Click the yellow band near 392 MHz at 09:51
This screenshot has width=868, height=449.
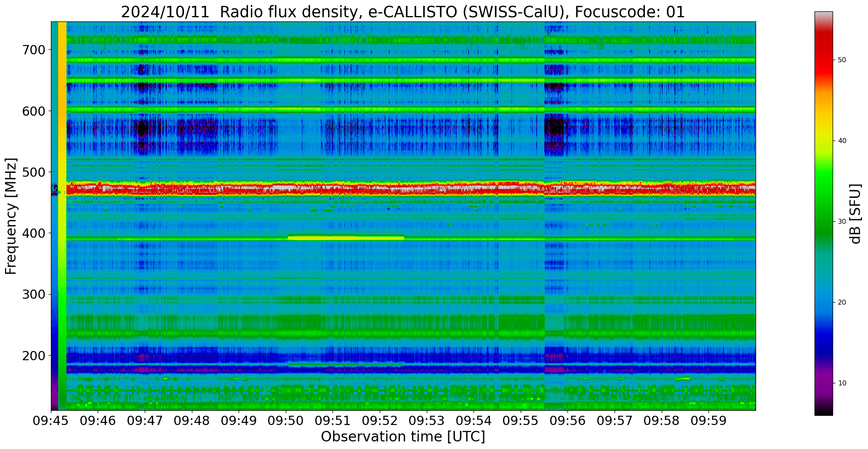point(346,238)
